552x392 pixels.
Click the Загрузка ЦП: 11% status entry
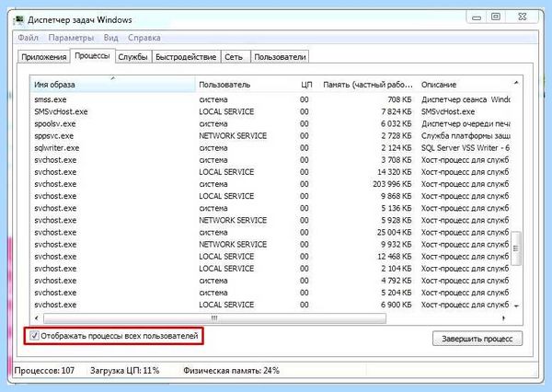click(x=124, y=371)
